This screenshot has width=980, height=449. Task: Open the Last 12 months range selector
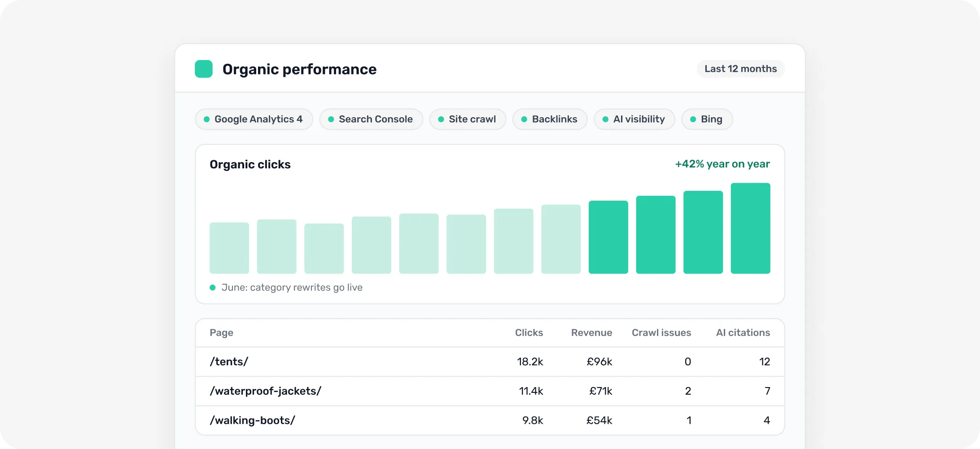[740, 69]
